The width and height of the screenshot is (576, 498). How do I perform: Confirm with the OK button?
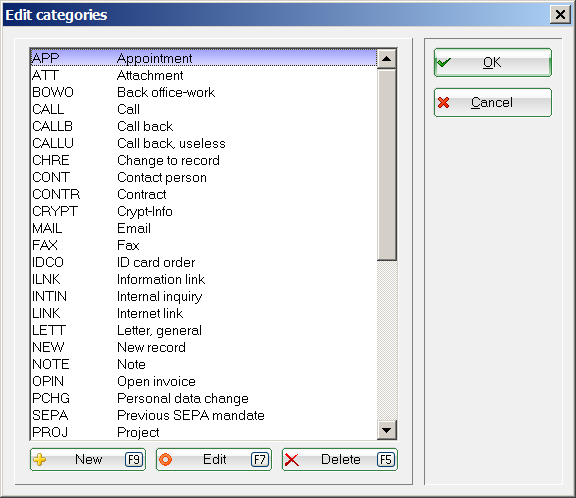coord(493,62)
